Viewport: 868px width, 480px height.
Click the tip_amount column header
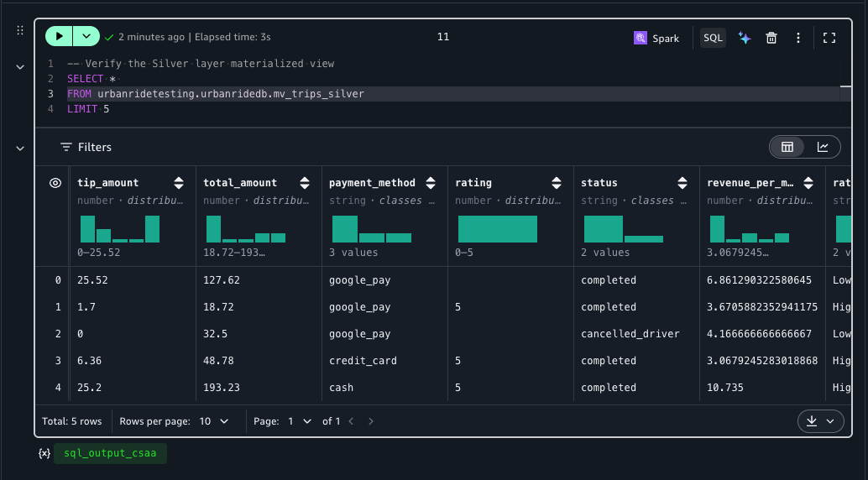(x=108, y=183)
